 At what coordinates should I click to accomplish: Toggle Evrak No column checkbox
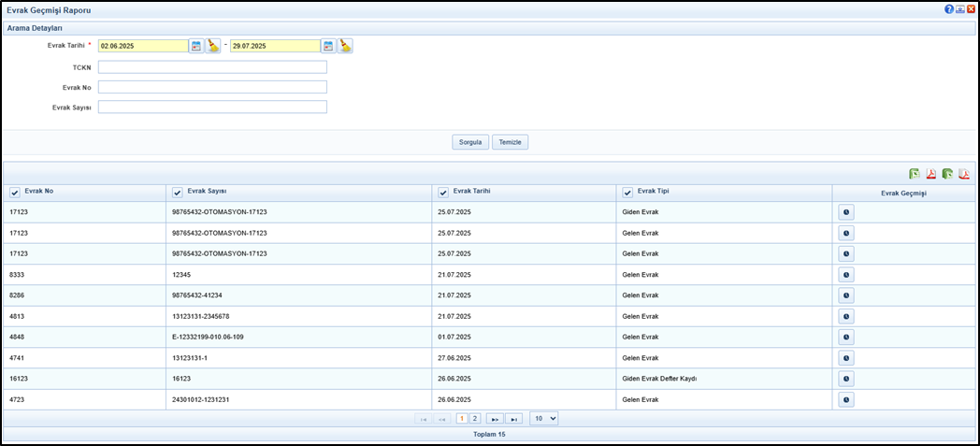(15, 193)
